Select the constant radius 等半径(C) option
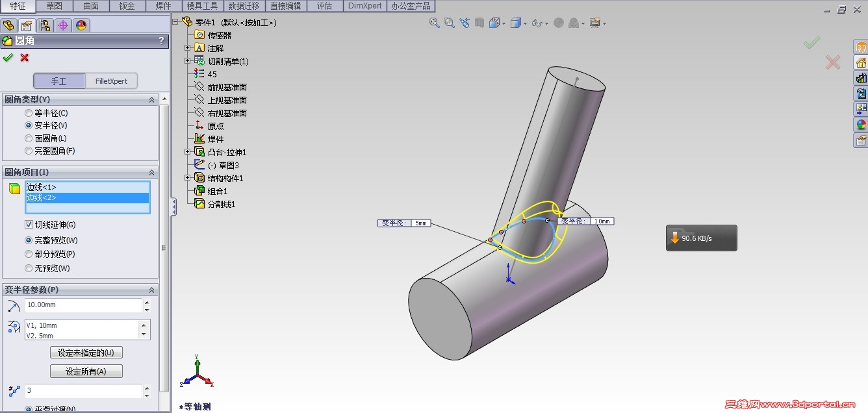The width and height of the screenshot is (868, 413). pos(29,113)
